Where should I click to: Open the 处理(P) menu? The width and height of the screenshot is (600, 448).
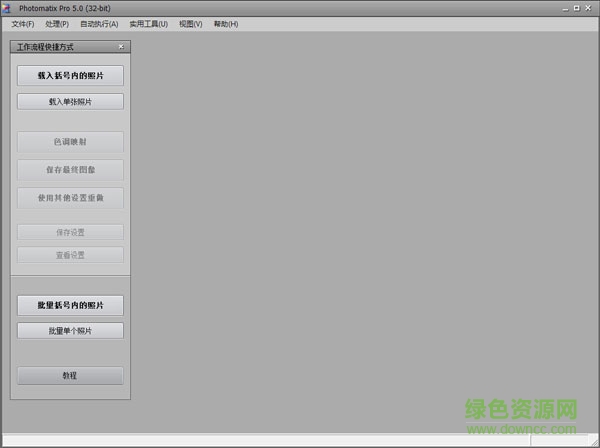[x=57, y=24]
